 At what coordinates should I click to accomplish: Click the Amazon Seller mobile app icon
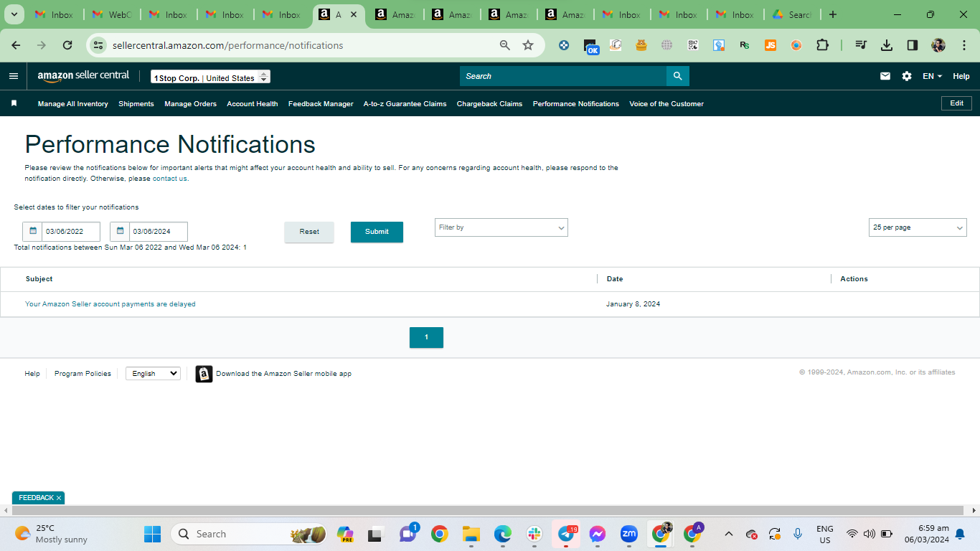pos(204,374)
